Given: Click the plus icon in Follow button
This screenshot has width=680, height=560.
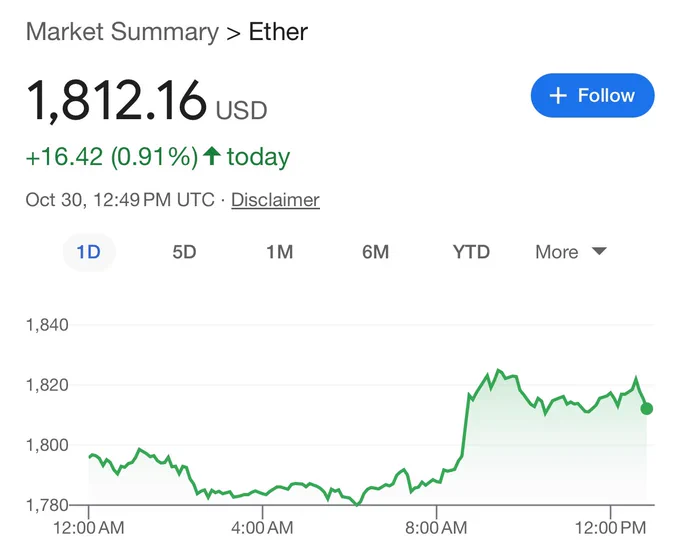Looking at the screenshot, I should 558,95.
